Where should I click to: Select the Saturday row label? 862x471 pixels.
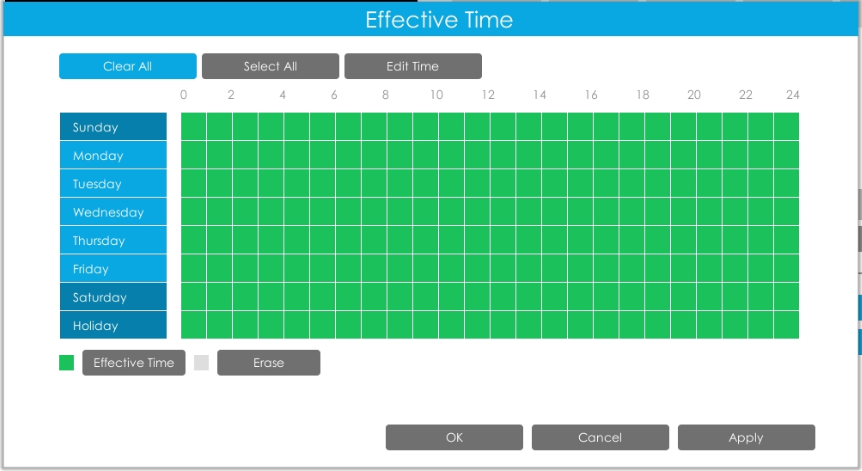click(113, 297)
